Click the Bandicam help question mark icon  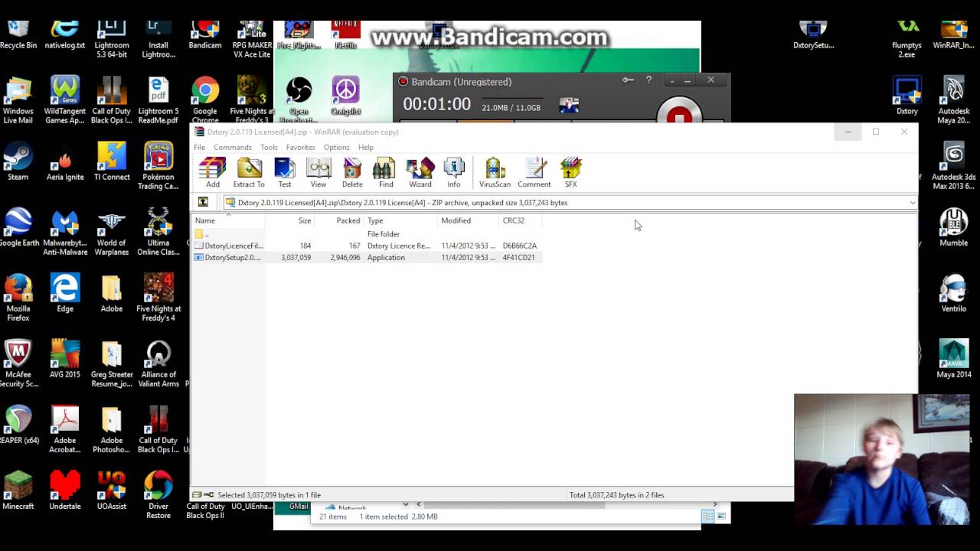648,80
